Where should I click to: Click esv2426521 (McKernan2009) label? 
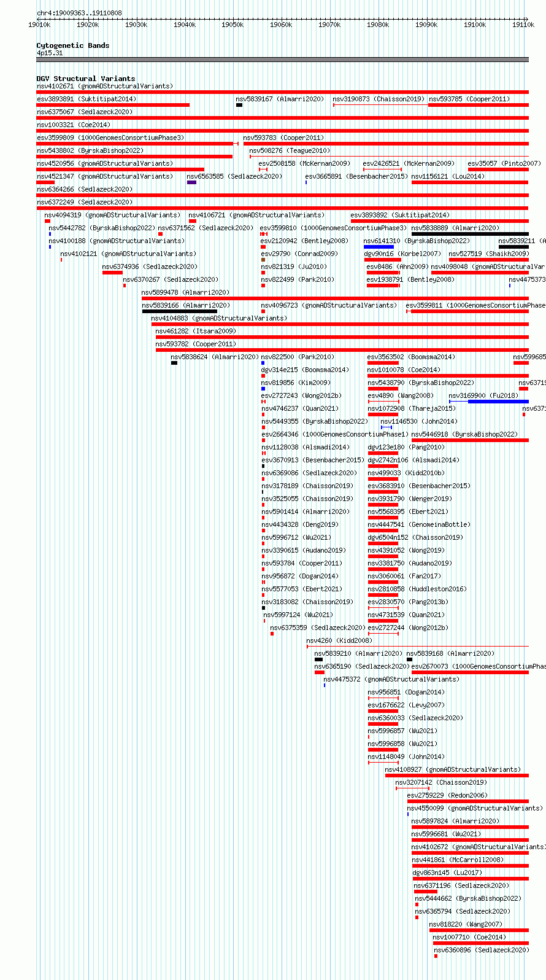409,163
